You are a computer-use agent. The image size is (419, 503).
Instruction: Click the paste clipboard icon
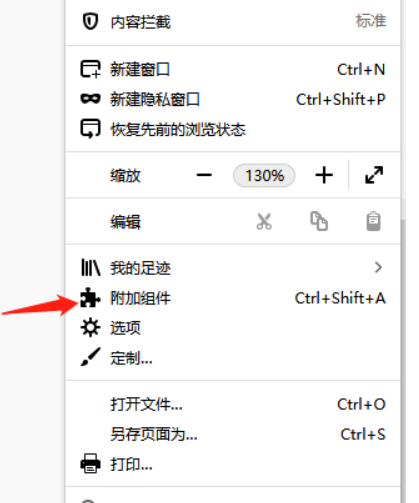pos(373,221)
